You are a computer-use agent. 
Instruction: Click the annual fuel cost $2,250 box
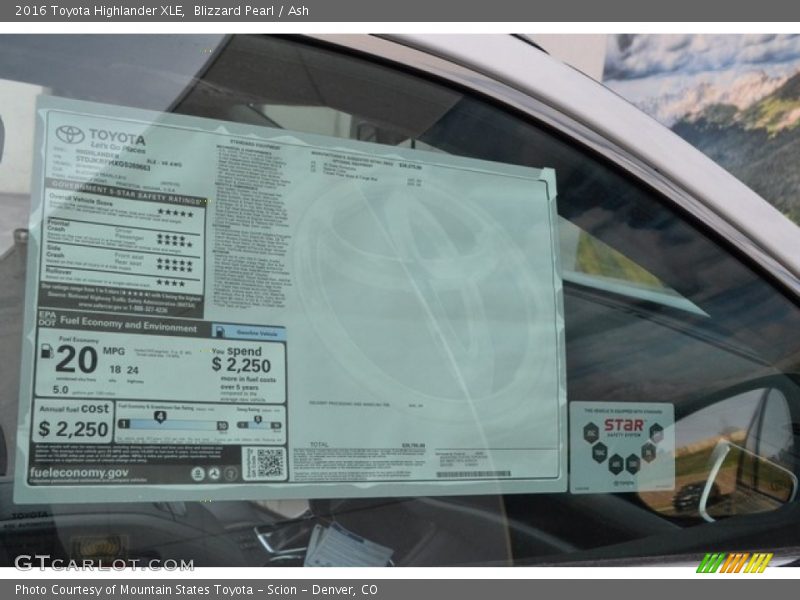(73, 422)
